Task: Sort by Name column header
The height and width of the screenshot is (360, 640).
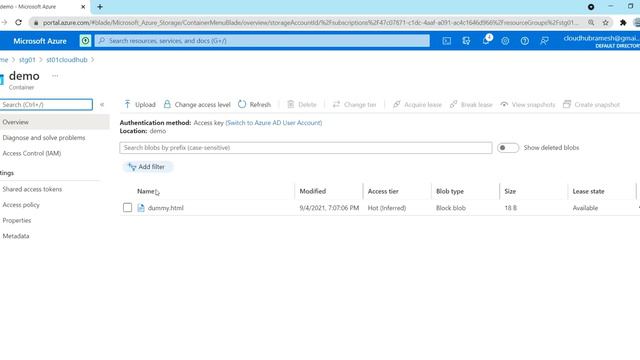Action: pyautogui.click(x=146, y=191)
